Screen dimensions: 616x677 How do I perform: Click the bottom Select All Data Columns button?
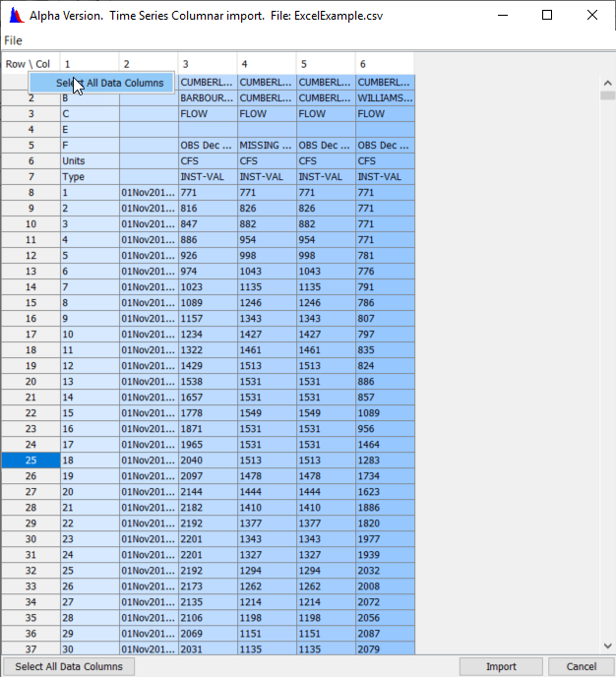pyautogui.click(x=69, y=666)
